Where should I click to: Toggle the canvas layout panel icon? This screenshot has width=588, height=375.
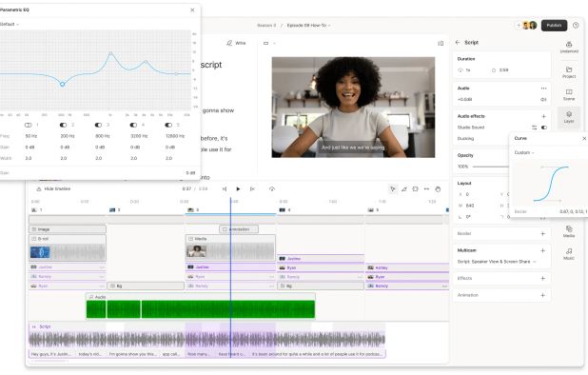(x=441, y=44)
